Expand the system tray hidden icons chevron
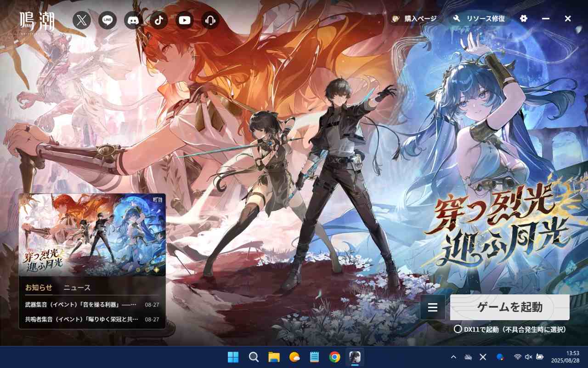The width and height of the screenshot is (588, 368). 453,357
